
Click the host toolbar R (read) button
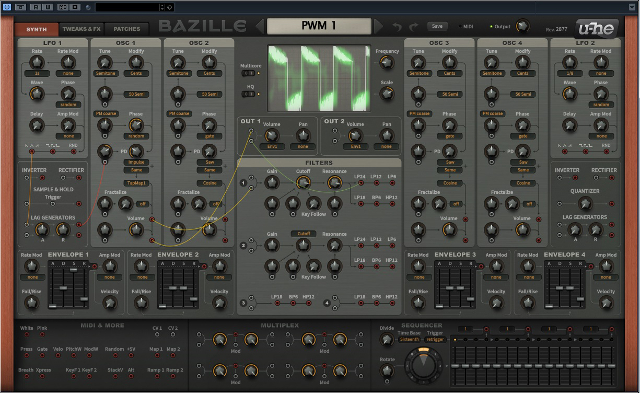point(36,7)
